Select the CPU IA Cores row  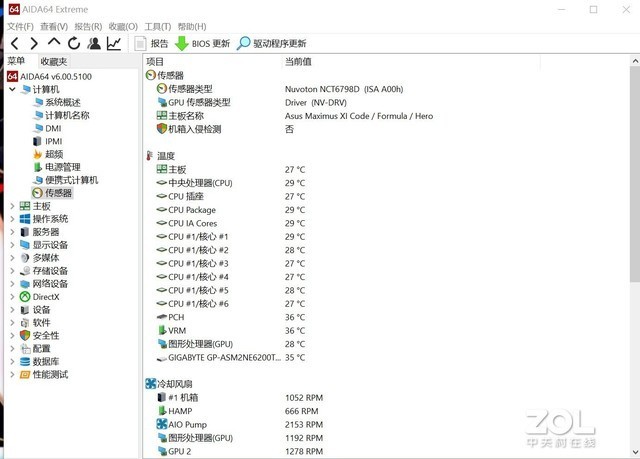coord(231,223)
